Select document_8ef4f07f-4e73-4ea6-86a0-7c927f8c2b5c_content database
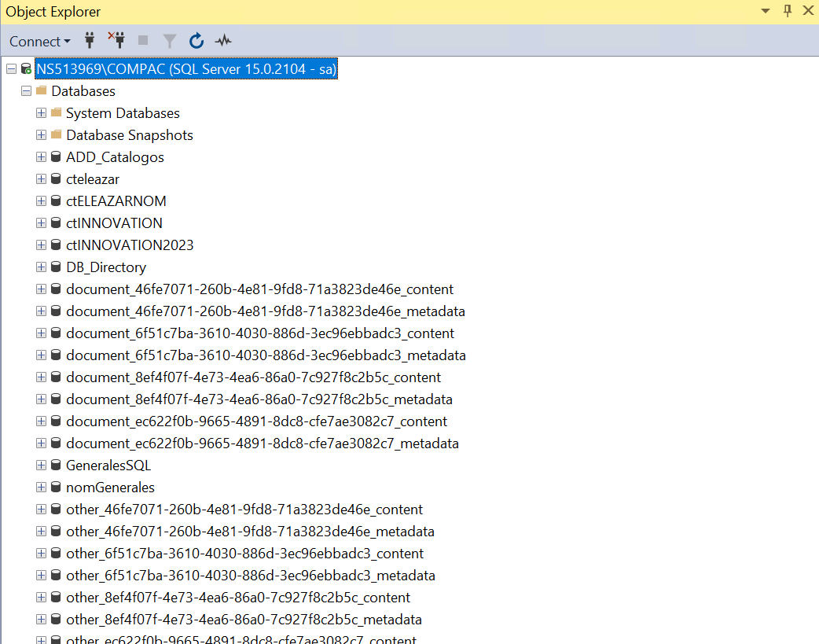This screenshot has width=819, height=644. coord(253,377)
